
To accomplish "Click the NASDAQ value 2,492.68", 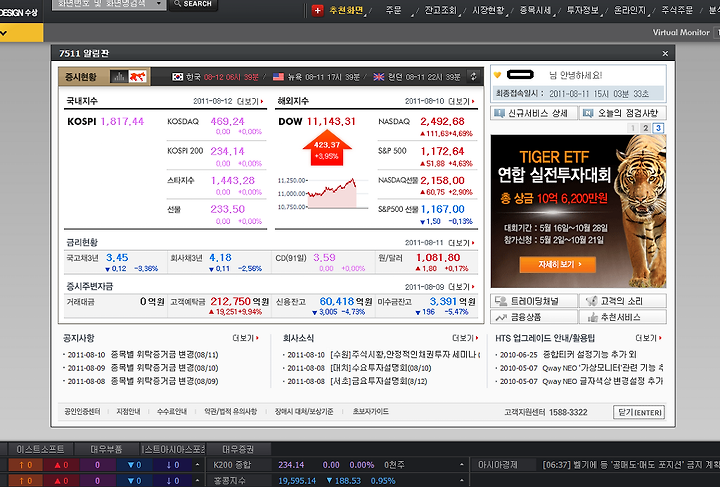I will [x=442, y=122].
